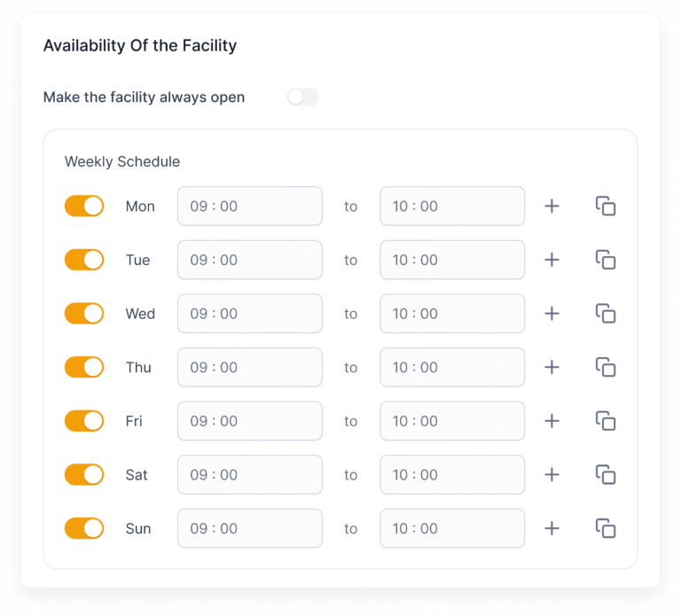681x616 pixels.
Task: Select the Tuesday end time field
Action: click(x=452, y=260)
